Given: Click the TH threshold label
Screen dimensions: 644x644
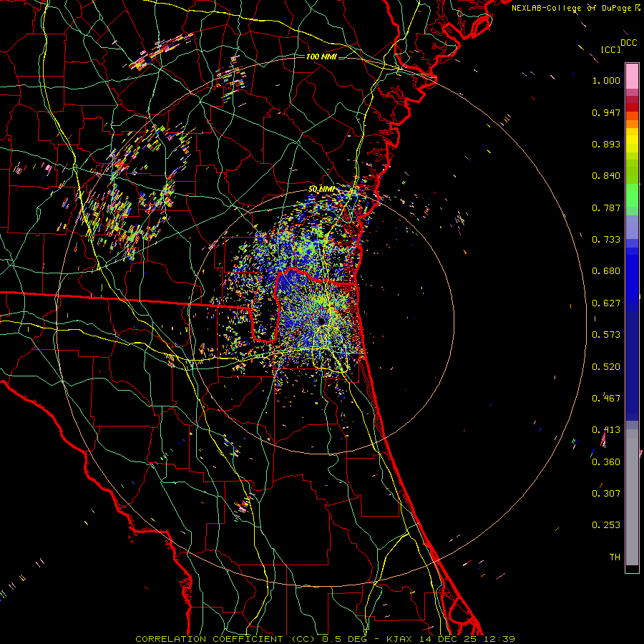Looking at the screenshot, I should coord(615,557).
